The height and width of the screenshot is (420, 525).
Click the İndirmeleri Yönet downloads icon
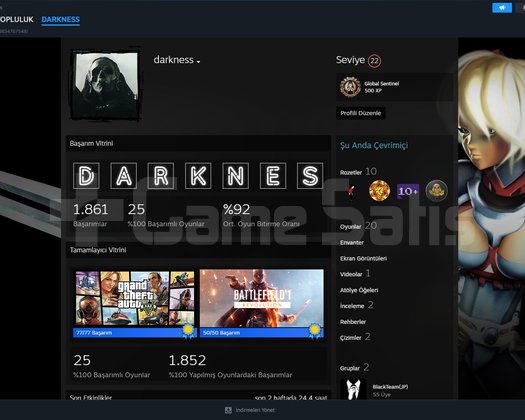pyautogui.click(x=228, y=410)
